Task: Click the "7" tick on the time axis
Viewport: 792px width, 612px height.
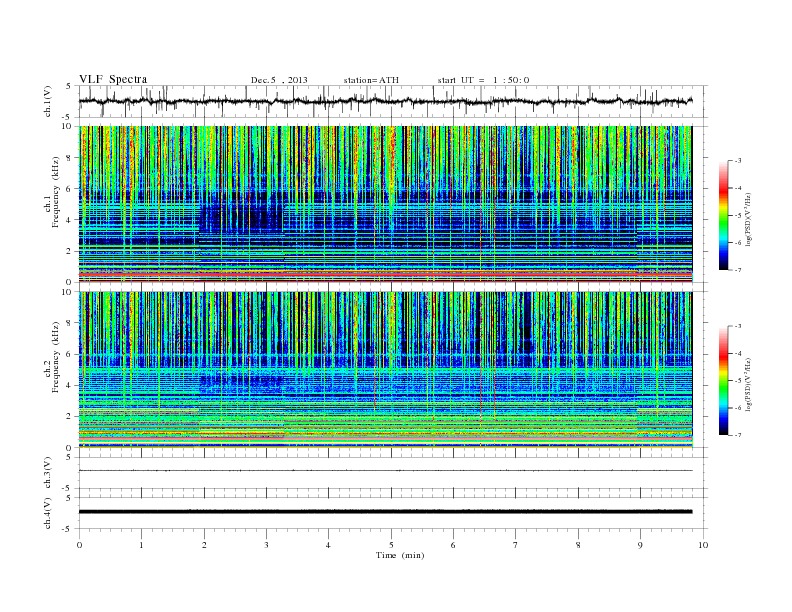Action: (x=516, y=545)
